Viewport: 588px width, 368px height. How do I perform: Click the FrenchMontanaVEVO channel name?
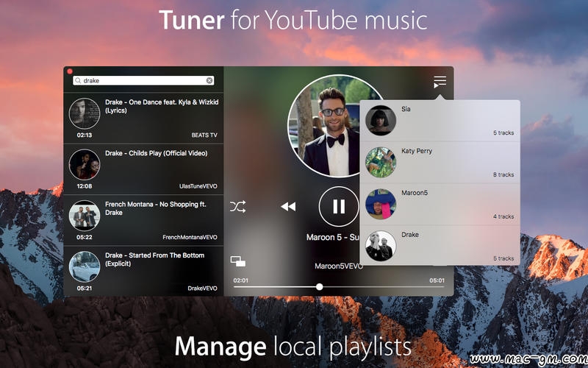click(190, 237)
